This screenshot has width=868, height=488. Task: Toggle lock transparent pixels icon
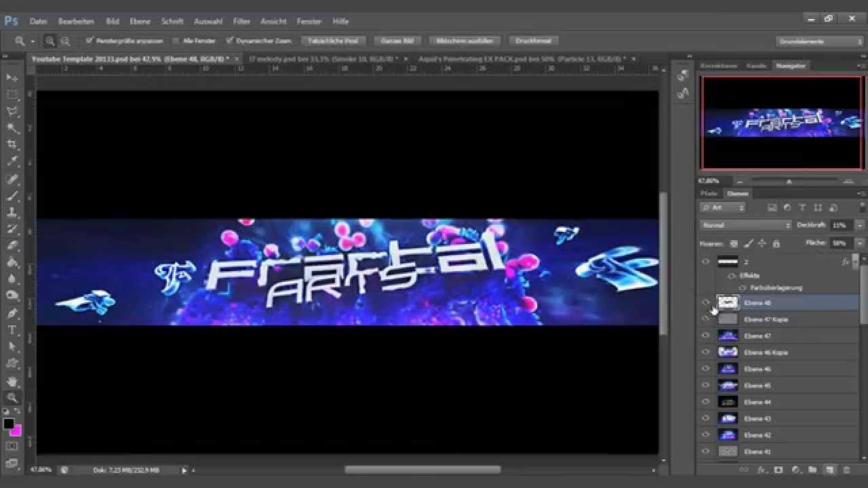734,243
